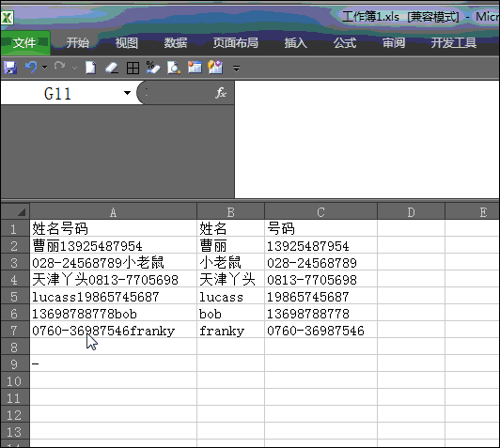This screenshot has height=448, width=500.
Task: Select column B header
Action: [x=230, y=212]
